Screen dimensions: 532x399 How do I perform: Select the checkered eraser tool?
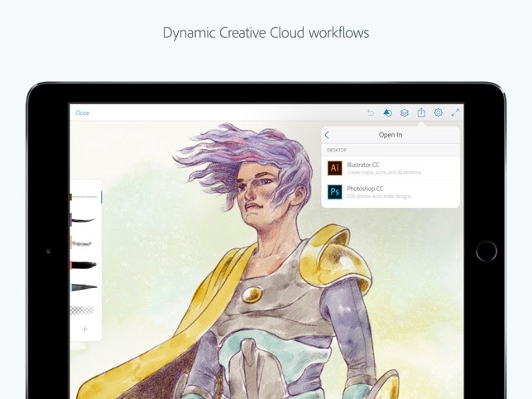84,310
